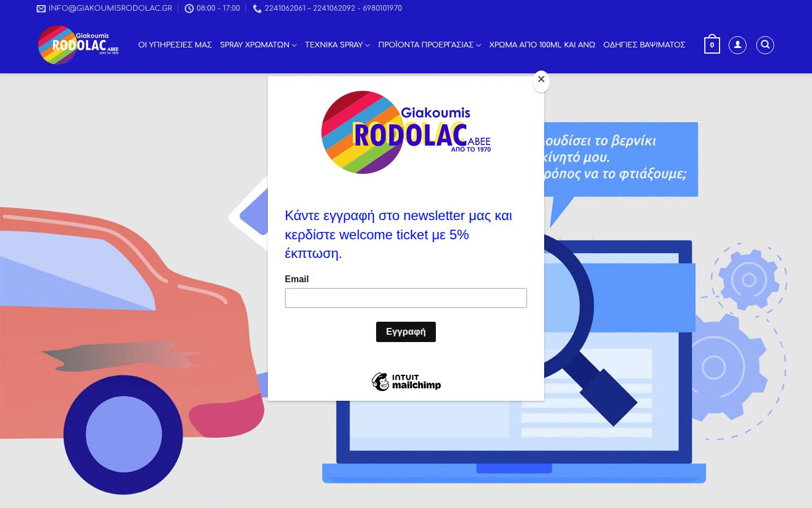Open the search magnifier icon in header

pyautogui.click(x=765, y=45)
